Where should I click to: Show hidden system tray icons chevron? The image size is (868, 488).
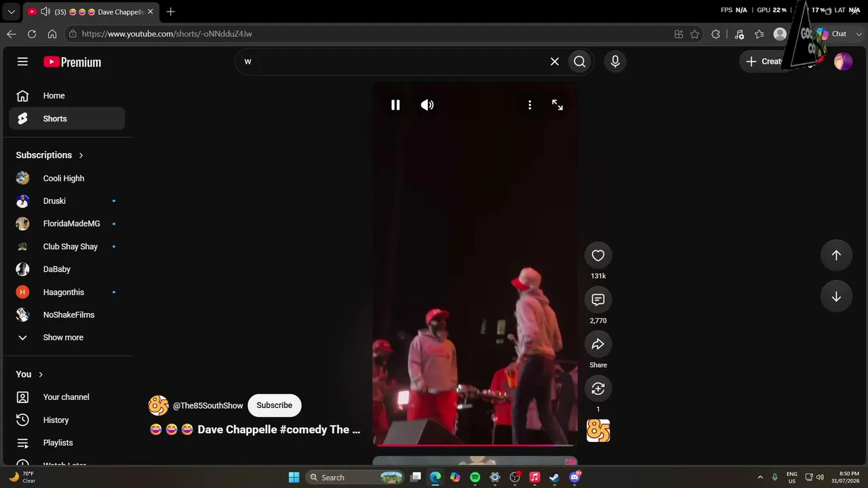759,477
